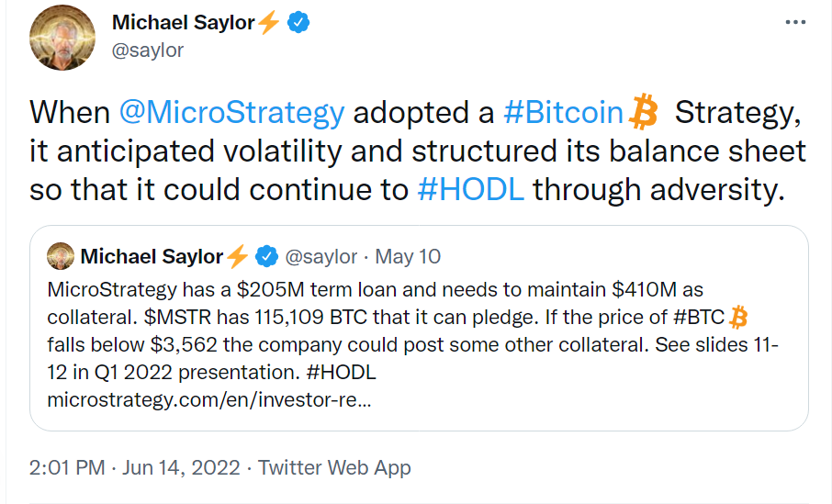Open the @MicroStrategy mention link

[x=232, y=113]
